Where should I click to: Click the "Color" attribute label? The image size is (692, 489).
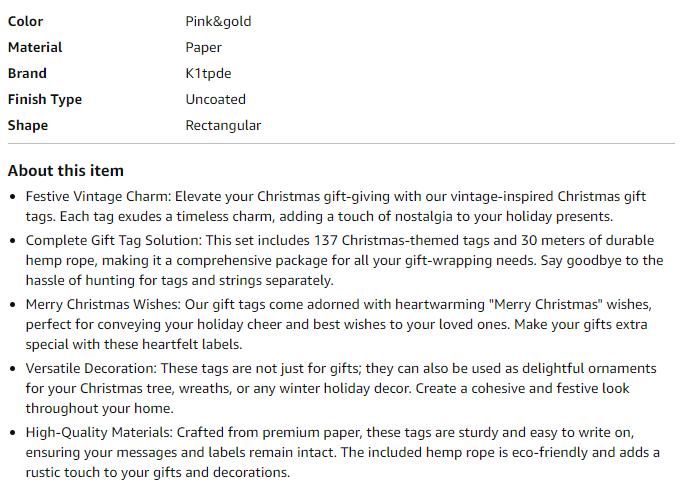(x=25, y=21)
